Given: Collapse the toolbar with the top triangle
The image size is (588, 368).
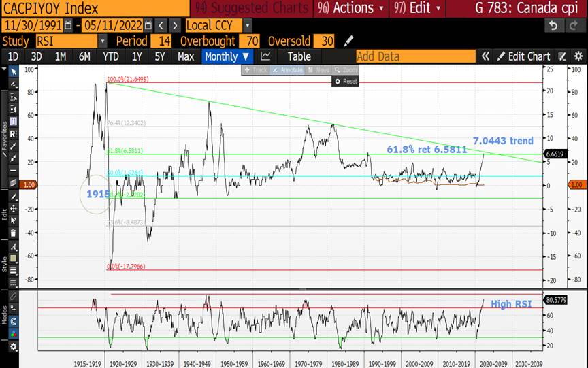Looking at the screenshot, I should tap(4, 69).
